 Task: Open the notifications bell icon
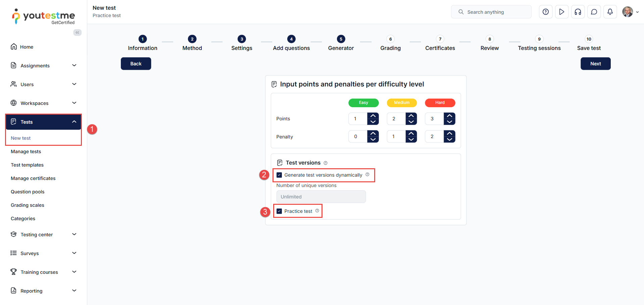pos(610,12)
